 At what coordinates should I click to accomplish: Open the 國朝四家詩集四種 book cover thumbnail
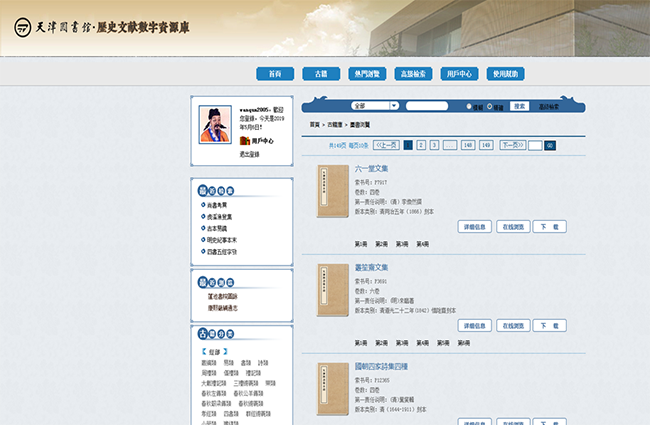(x=333, y=389)
